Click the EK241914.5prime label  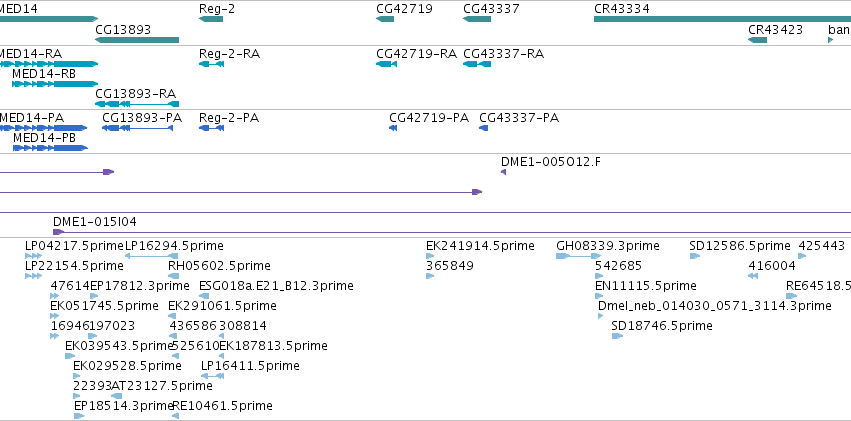pos(480,246)
